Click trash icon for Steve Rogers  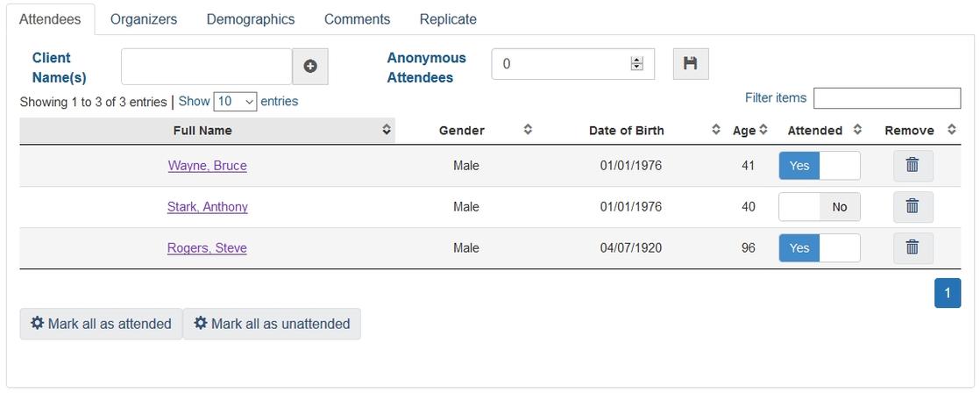912,247
